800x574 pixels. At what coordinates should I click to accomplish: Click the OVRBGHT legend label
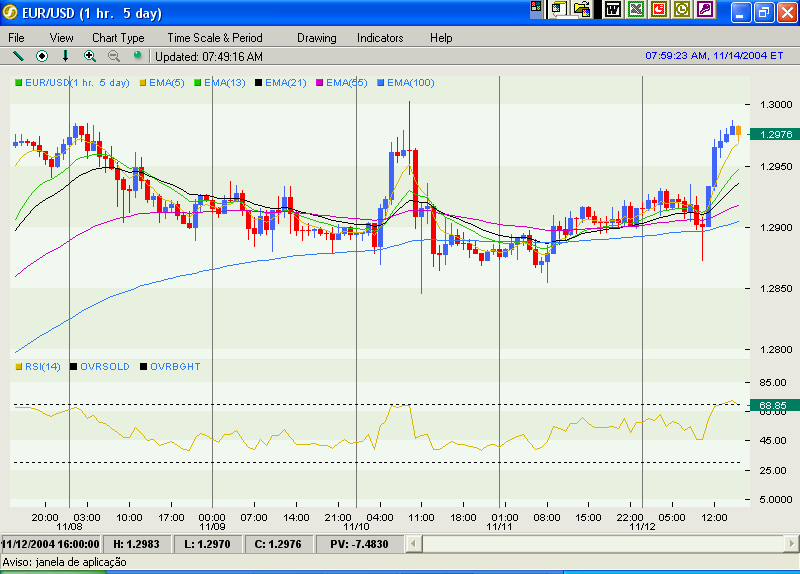[x=175, y=367]
